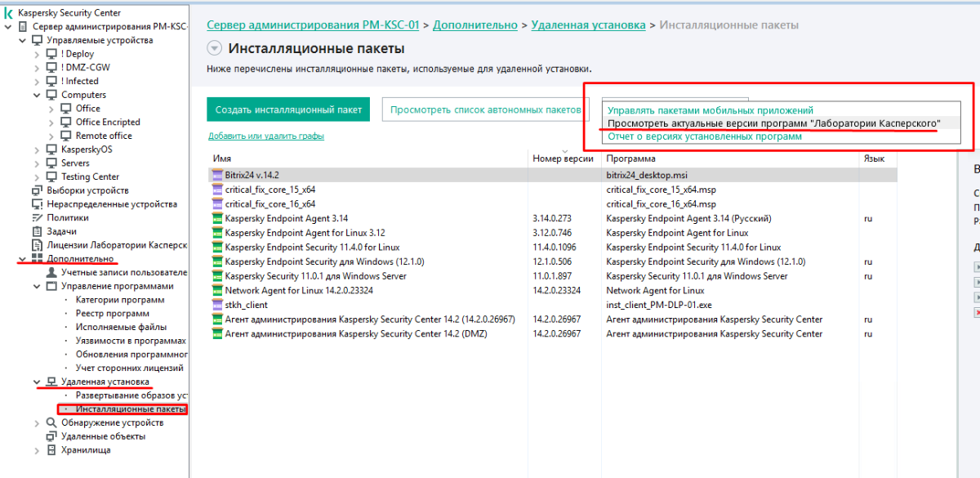This screenshot has height=478, width=980.
Task: Choose Отчет о версиях установленных программ entry
Action: [x=705, y=136]
